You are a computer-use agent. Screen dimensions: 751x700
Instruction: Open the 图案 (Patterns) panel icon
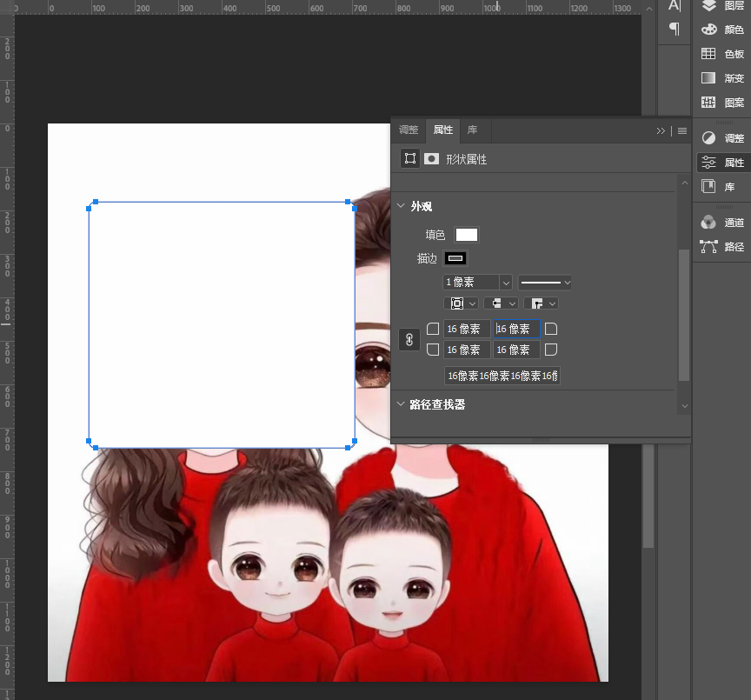coord(708,102)
